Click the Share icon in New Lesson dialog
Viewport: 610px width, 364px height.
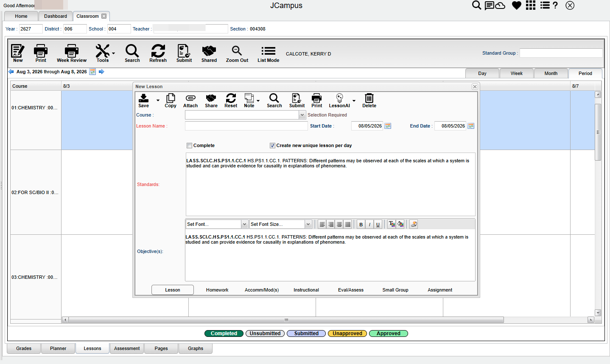[211, 101]
